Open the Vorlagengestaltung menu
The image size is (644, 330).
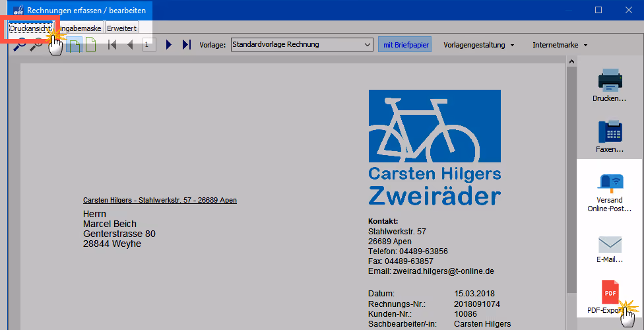[479, 45]
